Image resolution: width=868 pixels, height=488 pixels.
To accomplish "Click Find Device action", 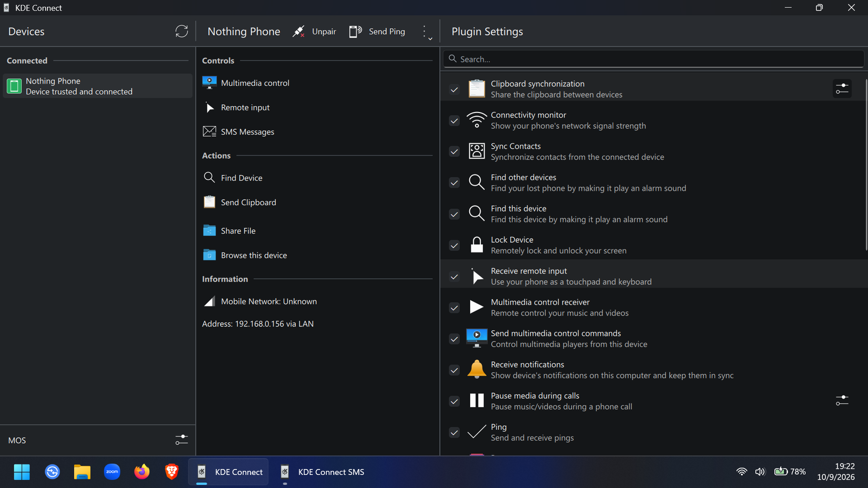I will pyautogui.click(x=317, y=178).
